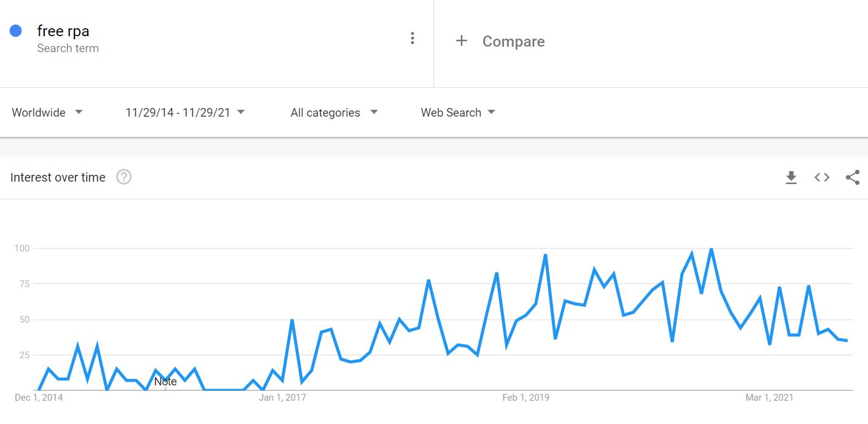Click the Feb 1, 2019 axis label
Screen dimensions: 868x424
[x=526, y=398]
